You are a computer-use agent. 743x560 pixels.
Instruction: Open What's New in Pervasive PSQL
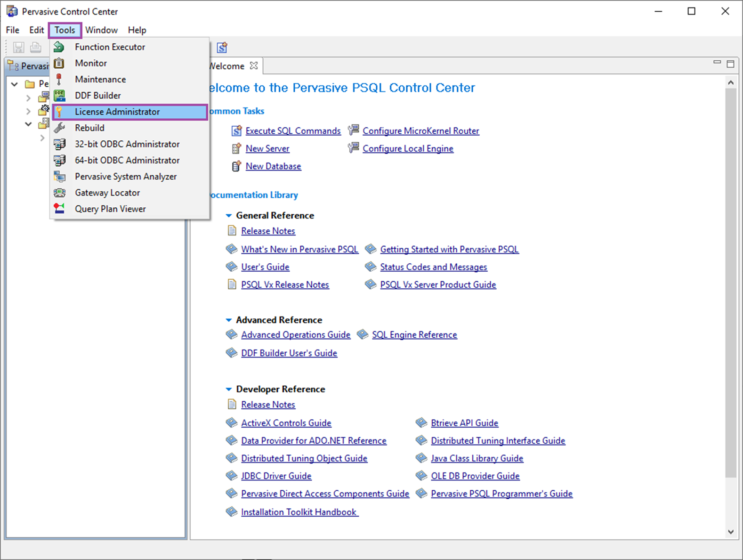tap(299, 249)
